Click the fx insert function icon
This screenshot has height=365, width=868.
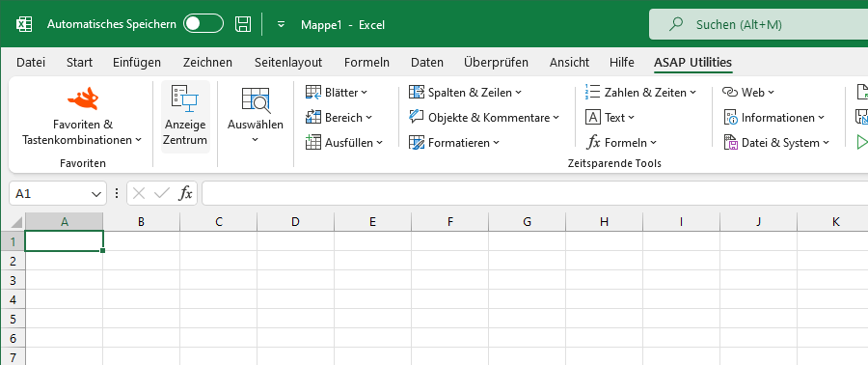[185, 193]
